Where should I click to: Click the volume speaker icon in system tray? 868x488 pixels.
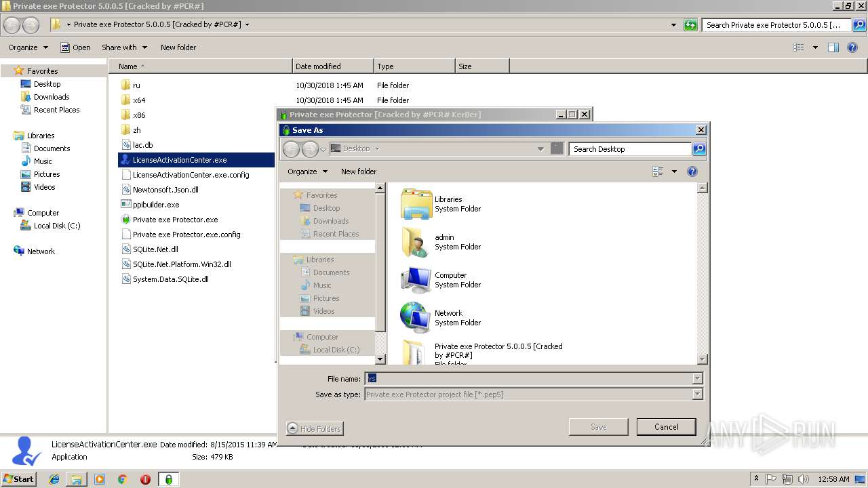click(804, 479)
